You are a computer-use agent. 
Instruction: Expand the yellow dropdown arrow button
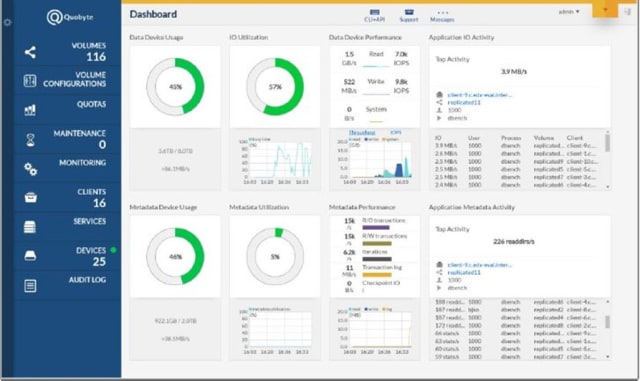pyautogui.click(x=605, y=10)
